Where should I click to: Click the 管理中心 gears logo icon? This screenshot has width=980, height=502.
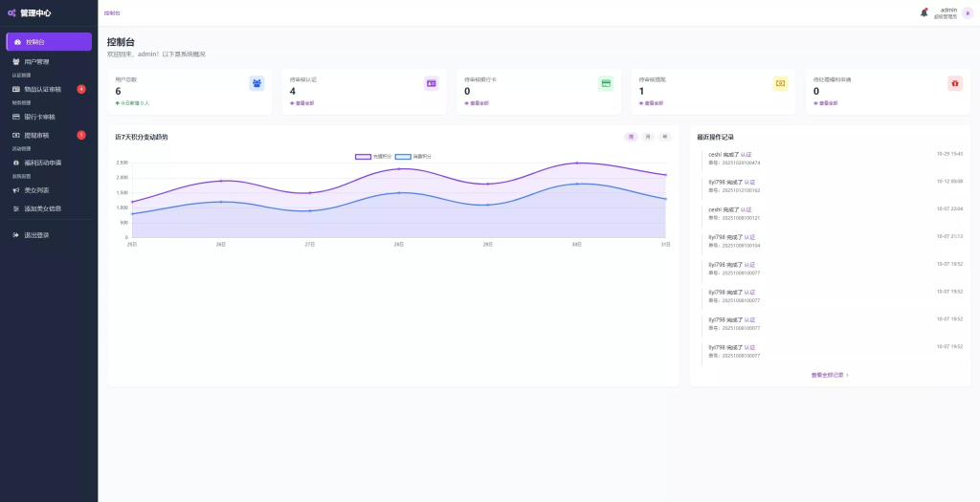12,13
